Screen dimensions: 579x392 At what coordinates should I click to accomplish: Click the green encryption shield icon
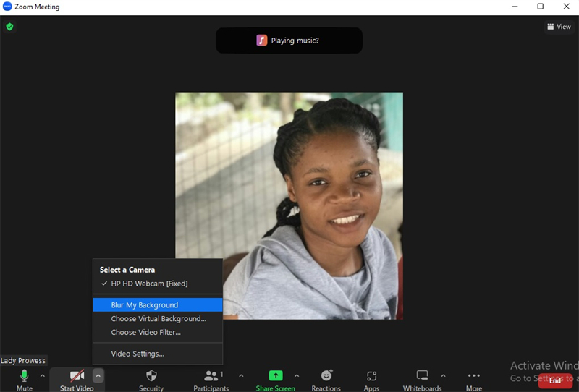click(9, 27)
